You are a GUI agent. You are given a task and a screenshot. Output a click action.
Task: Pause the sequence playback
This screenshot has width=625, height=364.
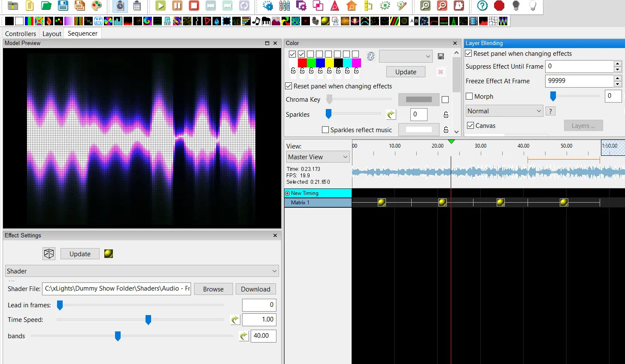[177, 6]
